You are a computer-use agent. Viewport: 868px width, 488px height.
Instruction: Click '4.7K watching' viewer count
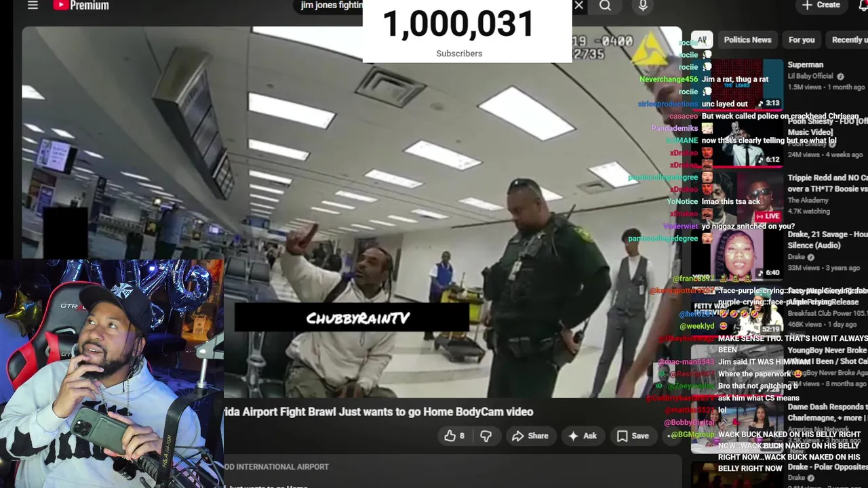(x=809, y=211)
